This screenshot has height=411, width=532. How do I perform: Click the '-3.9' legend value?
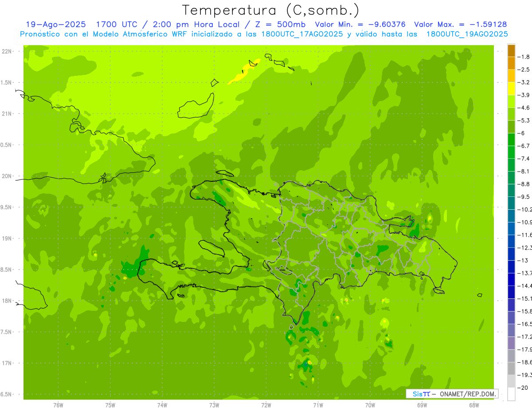pos(524,95)
